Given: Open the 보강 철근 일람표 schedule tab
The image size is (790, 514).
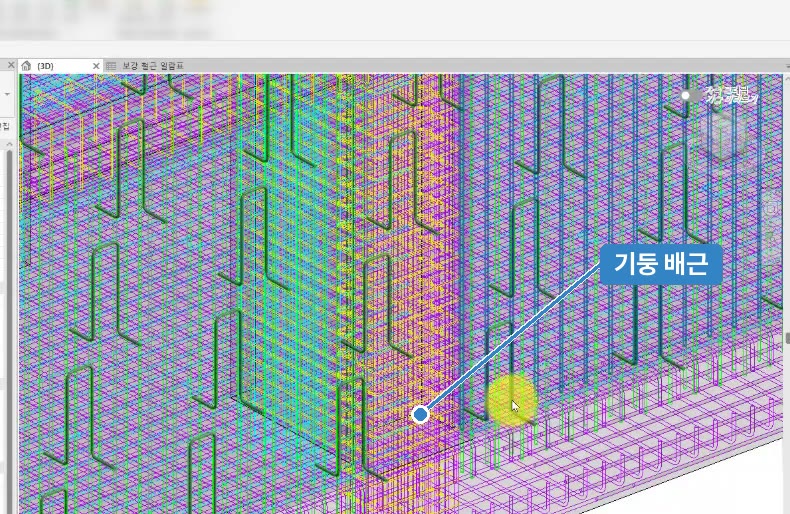Looking at the screenshot, I should click(x=153, y=66).
